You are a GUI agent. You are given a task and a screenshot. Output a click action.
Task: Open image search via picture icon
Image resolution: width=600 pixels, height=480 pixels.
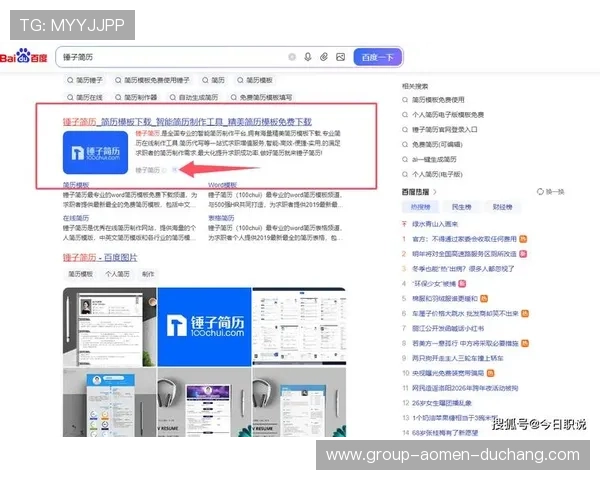pos(340,57)
